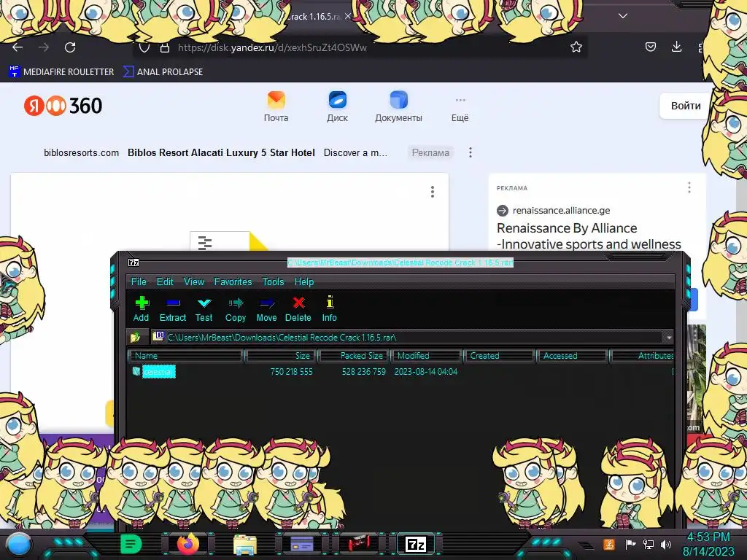Sort by Size column header
This screenshot has height=560, width=747.
tap(280, 356)
